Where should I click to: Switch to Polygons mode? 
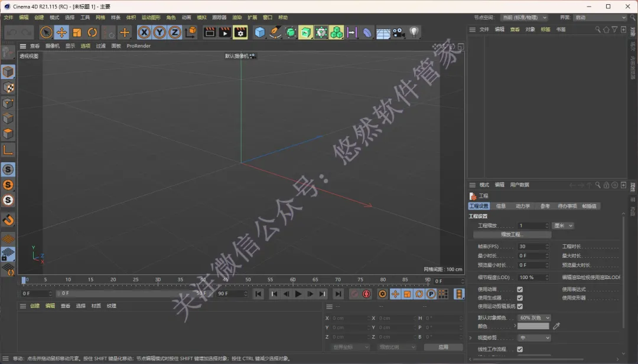[x=8, y=134]
